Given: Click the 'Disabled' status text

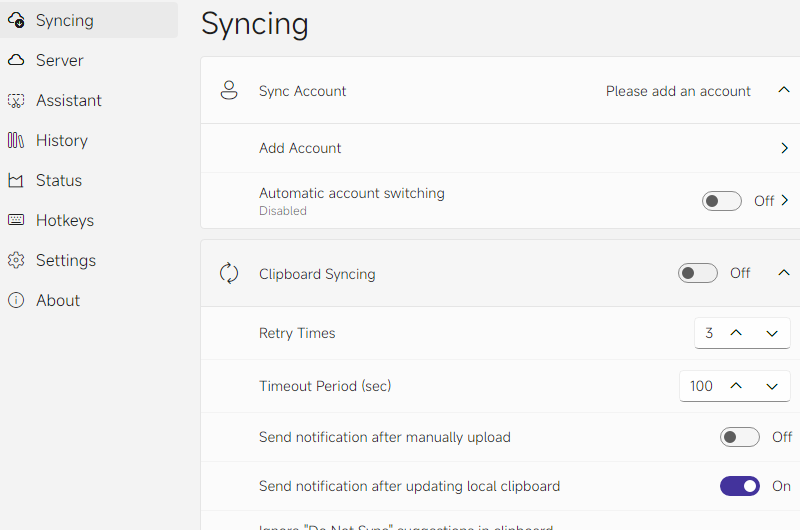Looking at the screenshot, I should pos(283,211).
